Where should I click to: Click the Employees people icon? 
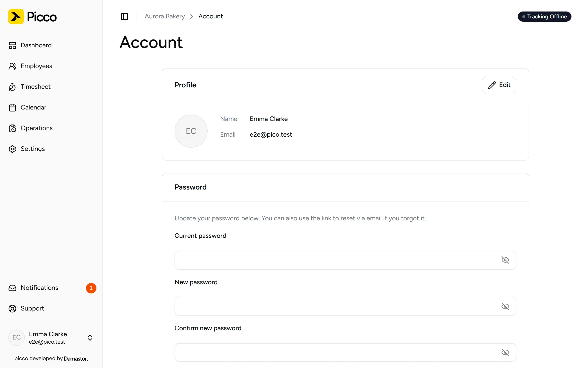coord(12,66)
